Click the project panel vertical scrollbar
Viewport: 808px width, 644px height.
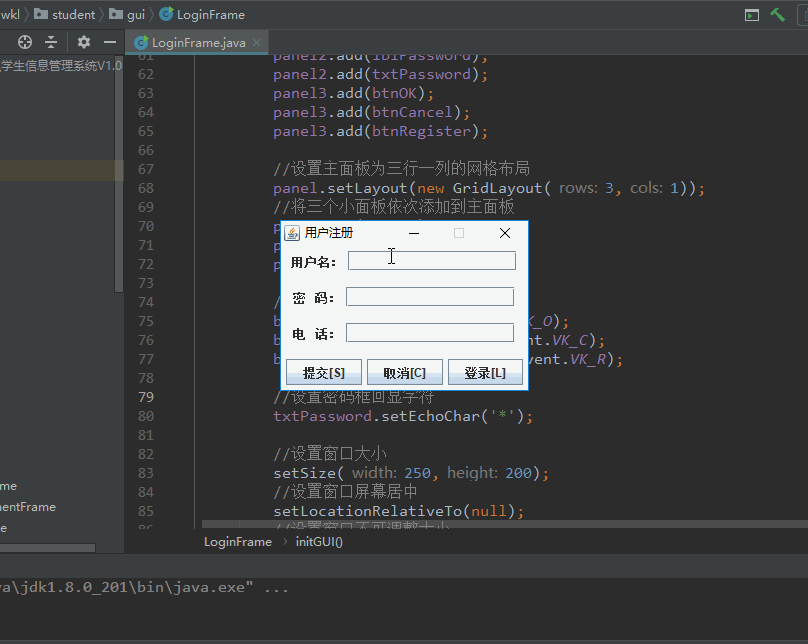pos(119,175)
